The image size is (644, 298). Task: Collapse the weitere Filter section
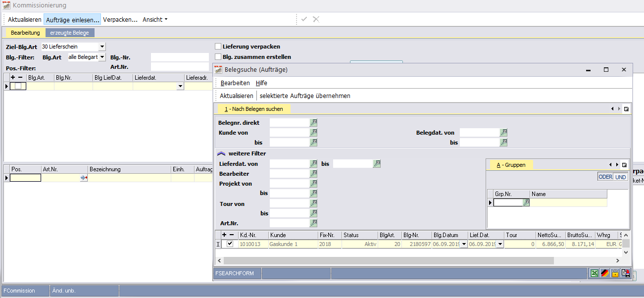[221, 153]
